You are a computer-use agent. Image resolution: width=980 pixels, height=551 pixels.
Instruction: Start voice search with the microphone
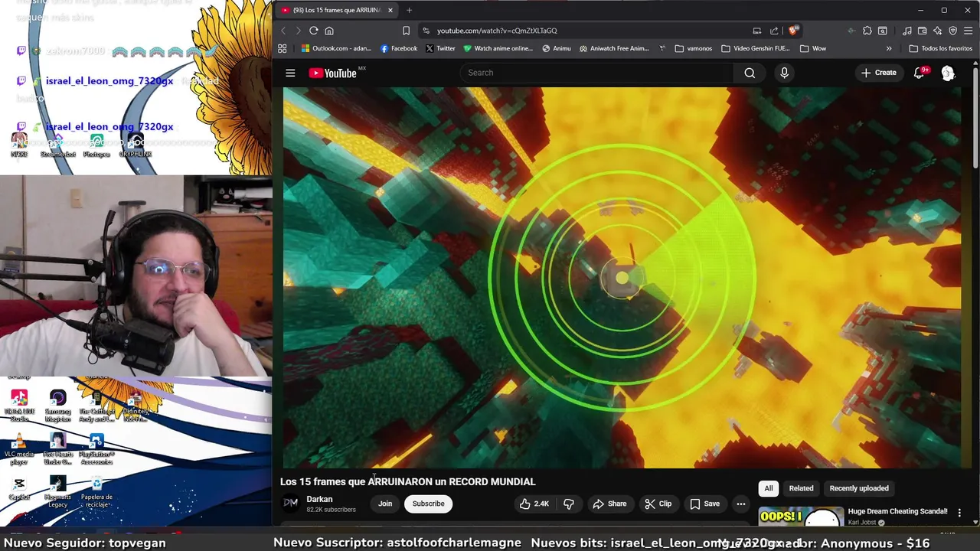point(784,73)
